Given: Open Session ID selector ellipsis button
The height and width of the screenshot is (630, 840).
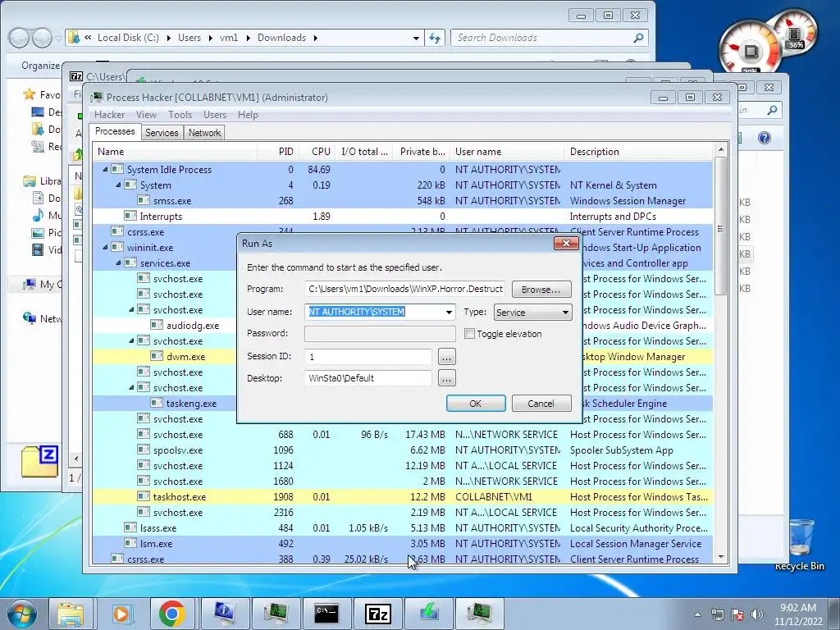Looking at the screenshot, I should [x=447, y=356].
